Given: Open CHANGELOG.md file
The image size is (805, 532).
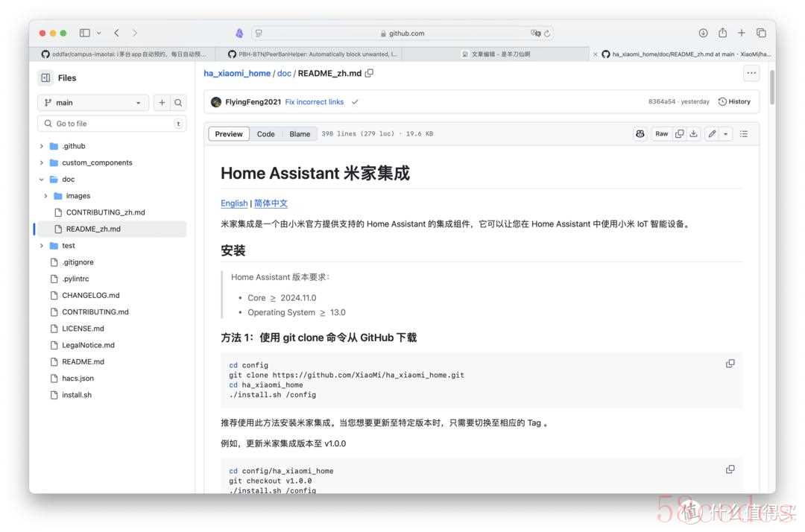Looking at the screenshot, I should pos(90,296).
